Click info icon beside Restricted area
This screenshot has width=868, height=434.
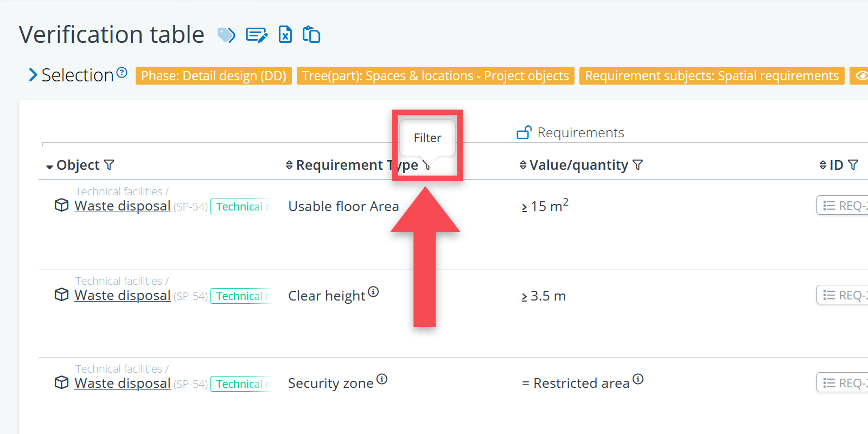638,379
